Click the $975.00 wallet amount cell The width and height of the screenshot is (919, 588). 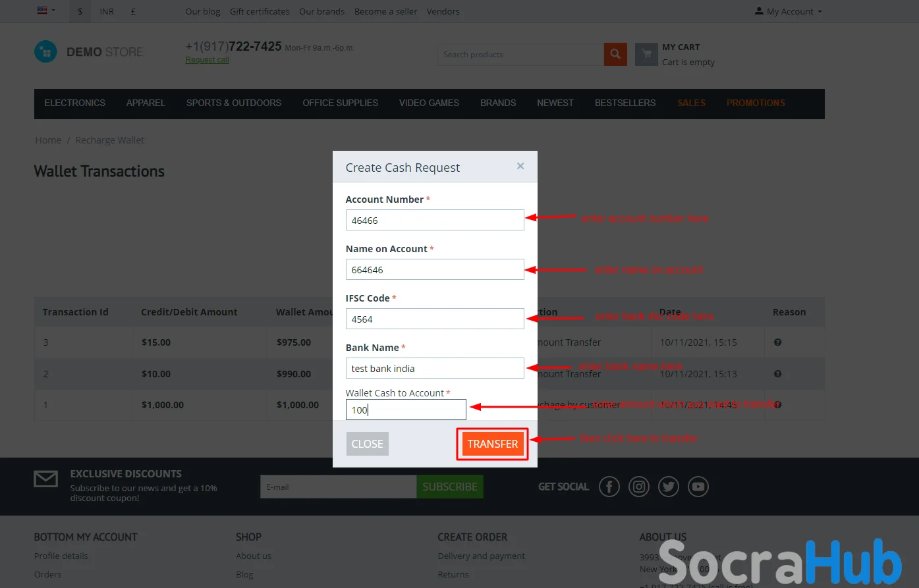(294, 342)
